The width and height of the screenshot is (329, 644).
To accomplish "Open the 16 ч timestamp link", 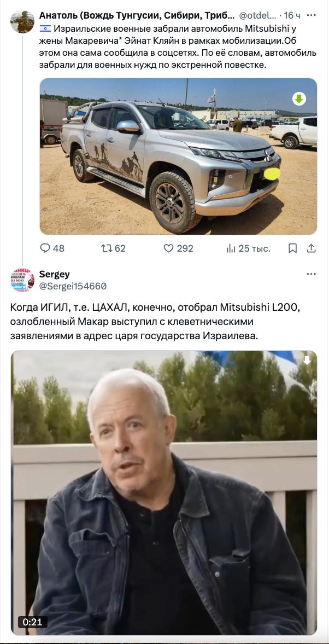I will pyautogui.click(x=292, y=16).
